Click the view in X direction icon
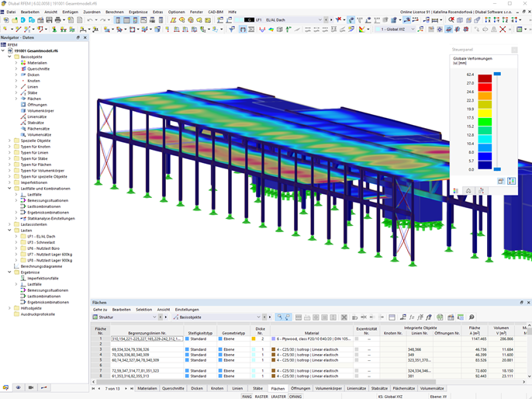Screen dimensions: 532x399 pos(488,20)
